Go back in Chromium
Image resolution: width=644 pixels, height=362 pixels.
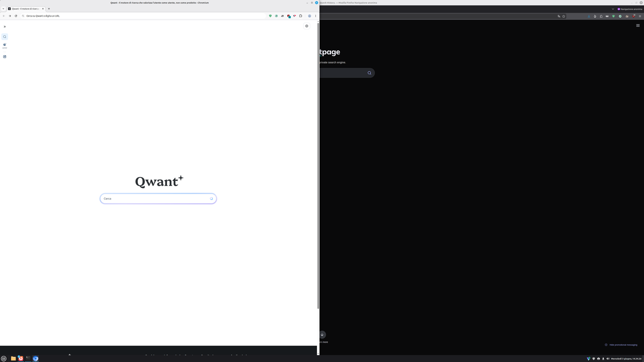tap(4, 16)
